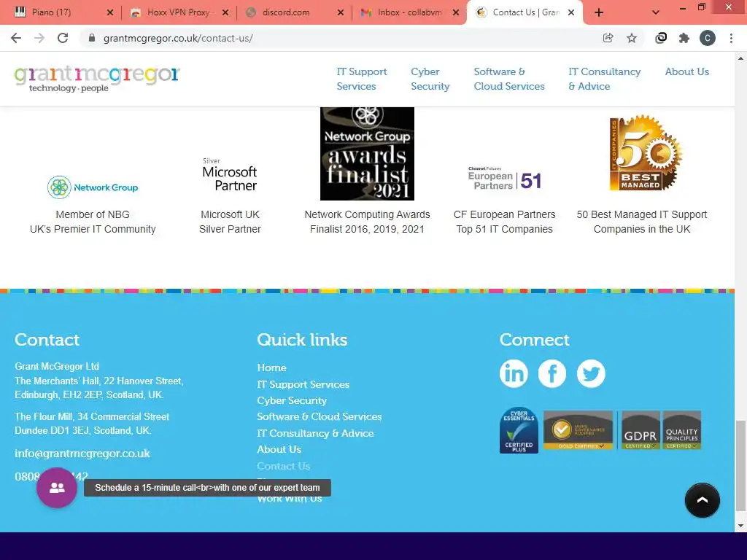The height and width of the screenshot is (560, 747).
Task: Click the info@grantmcgregor.co.uk email link
Action: [82, 454]
